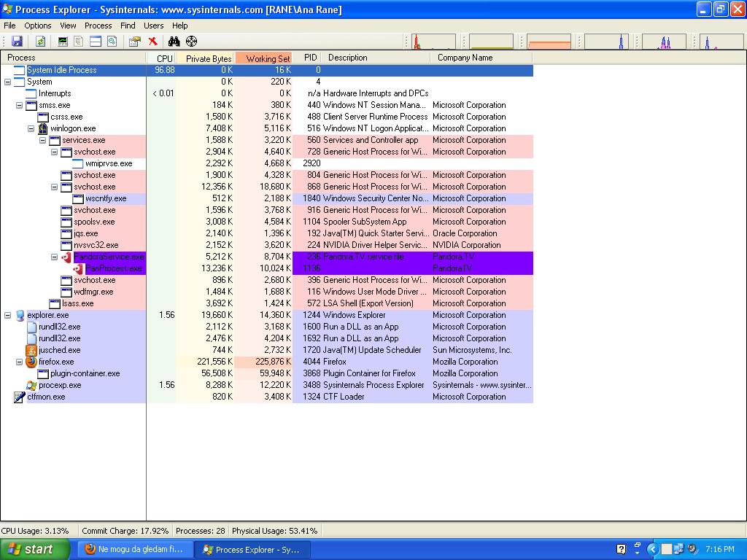Screen dimensions: 747x560
Task: Select the procexp.exe process row
Action: tap(60, 385)
